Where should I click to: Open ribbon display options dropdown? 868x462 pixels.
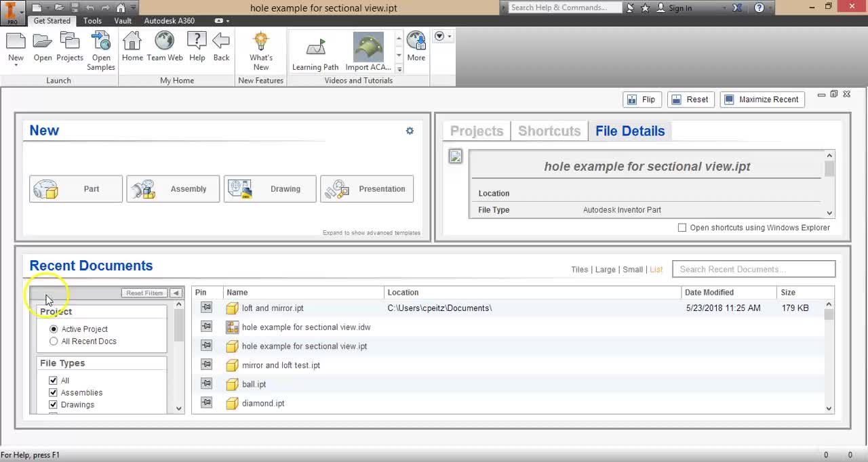[228, 21]
